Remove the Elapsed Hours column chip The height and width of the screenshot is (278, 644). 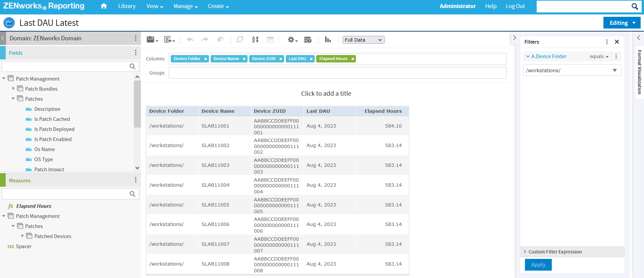[x=353, y=59]
